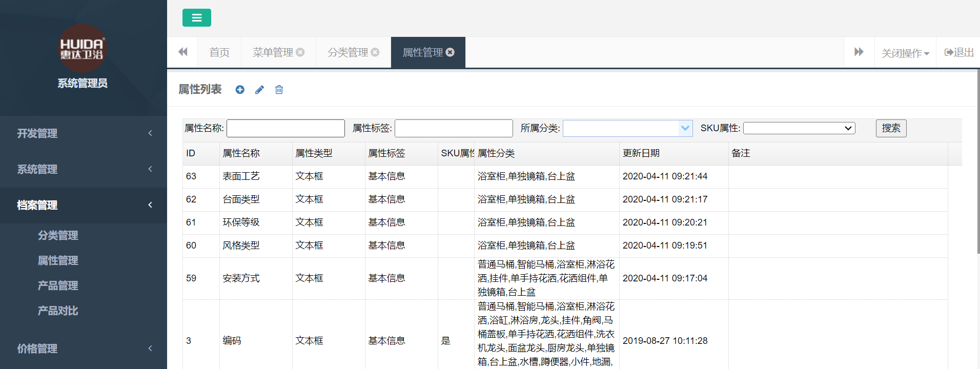This screenshot has width=980, height=369.
Task: Open 产品对比 in the sidebar
Action: click(x=58, y=311)
